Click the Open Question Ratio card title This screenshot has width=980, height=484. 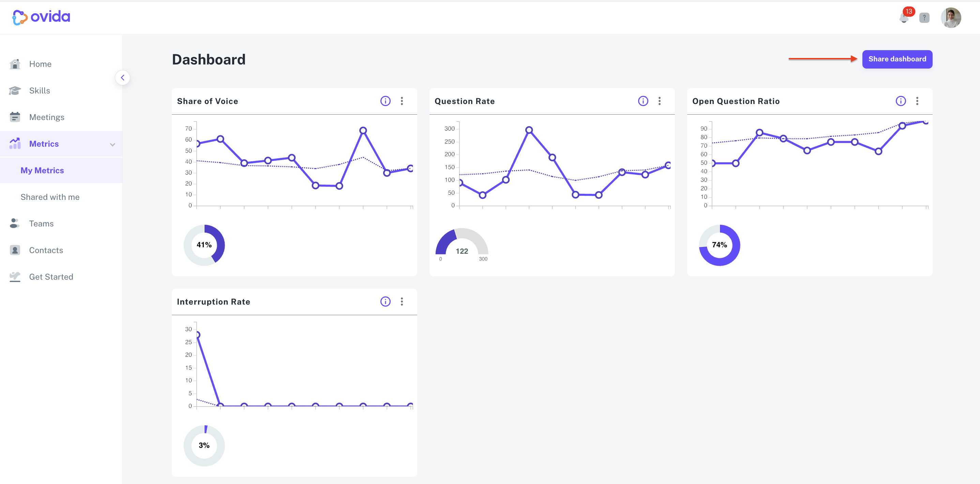tap(736, 101)
